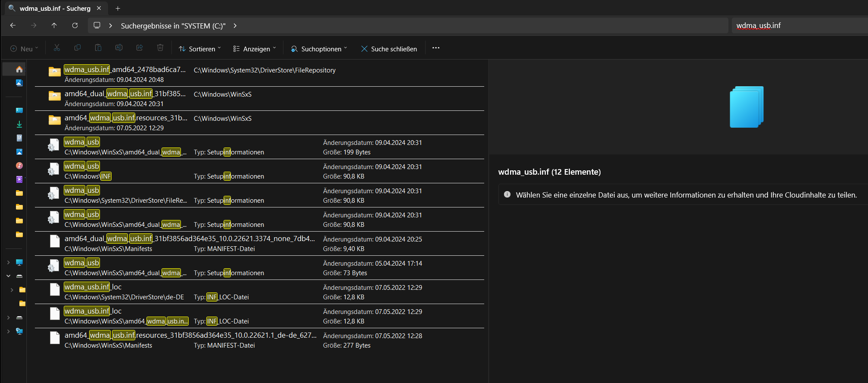Open the Downloads folder in sidebar
Screen dimensions: 868x383
(19, 124)
